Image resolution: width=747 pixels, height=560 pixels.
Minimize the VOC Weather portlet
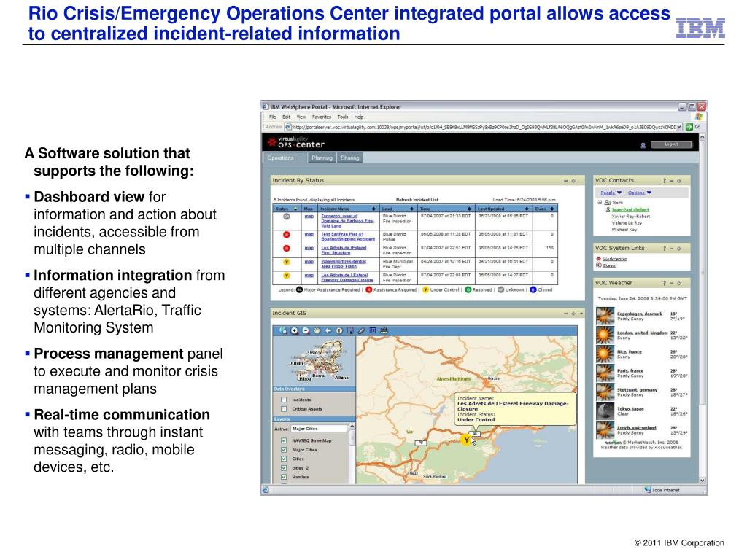click(672, 284)
